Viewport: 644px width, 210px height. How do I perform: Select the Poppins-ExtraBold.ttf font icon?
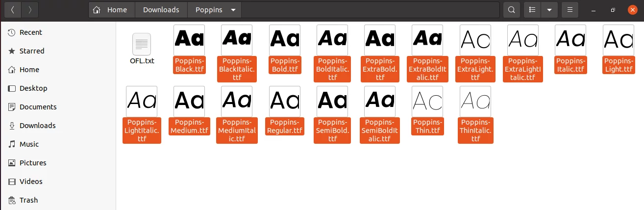tap(380, 40)
